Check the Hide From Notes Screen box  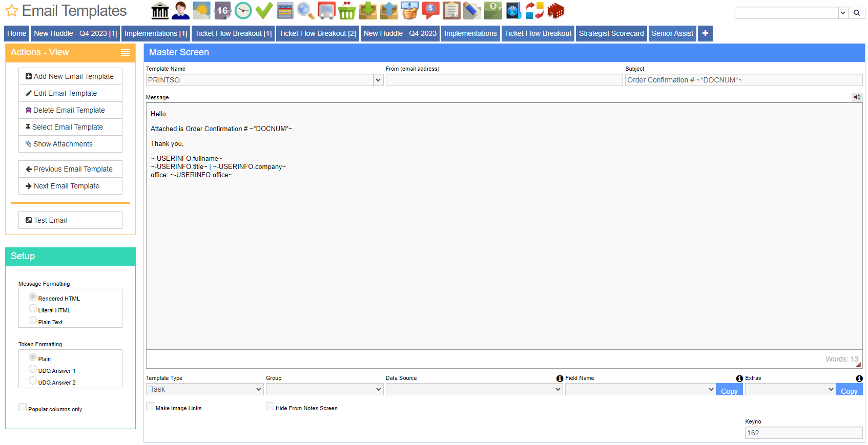coord(270,406)
